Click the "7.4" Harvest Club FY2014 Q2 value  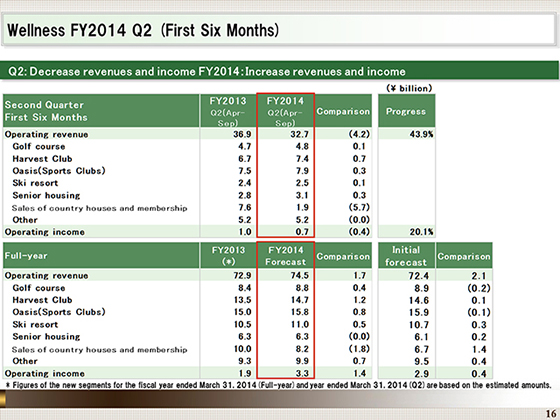[x=302, y=159]
